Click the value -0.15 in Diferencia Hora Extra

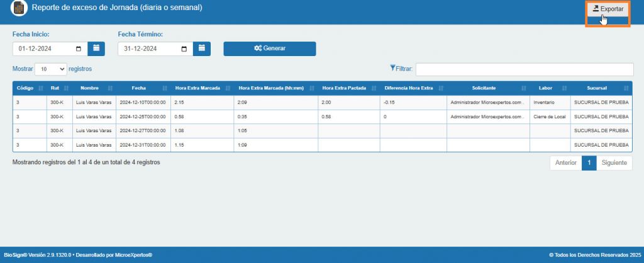tap(389, 103)
